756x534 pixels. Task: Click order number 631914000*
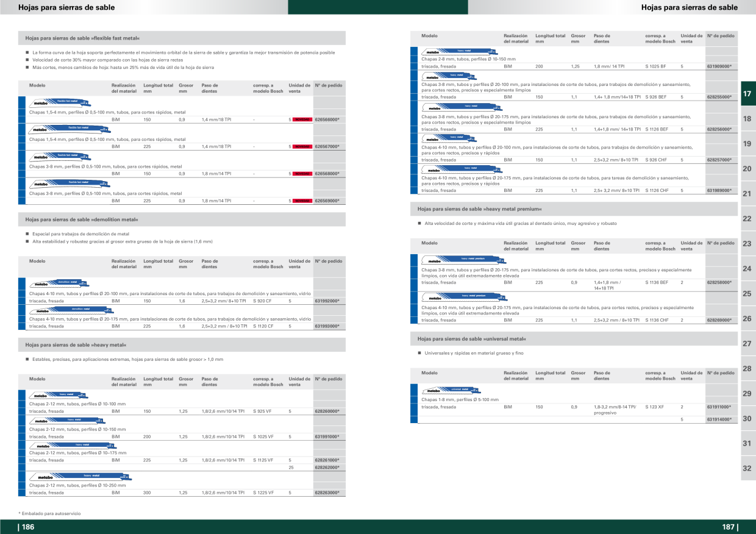[719, 419]
